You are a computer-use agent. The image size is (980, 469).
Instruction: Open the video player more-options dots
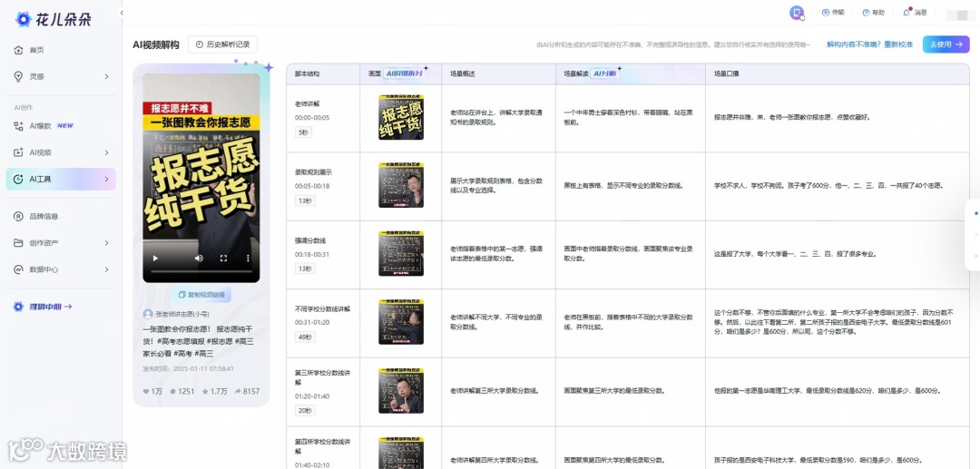pyautogui.click(x=248, y=258)
